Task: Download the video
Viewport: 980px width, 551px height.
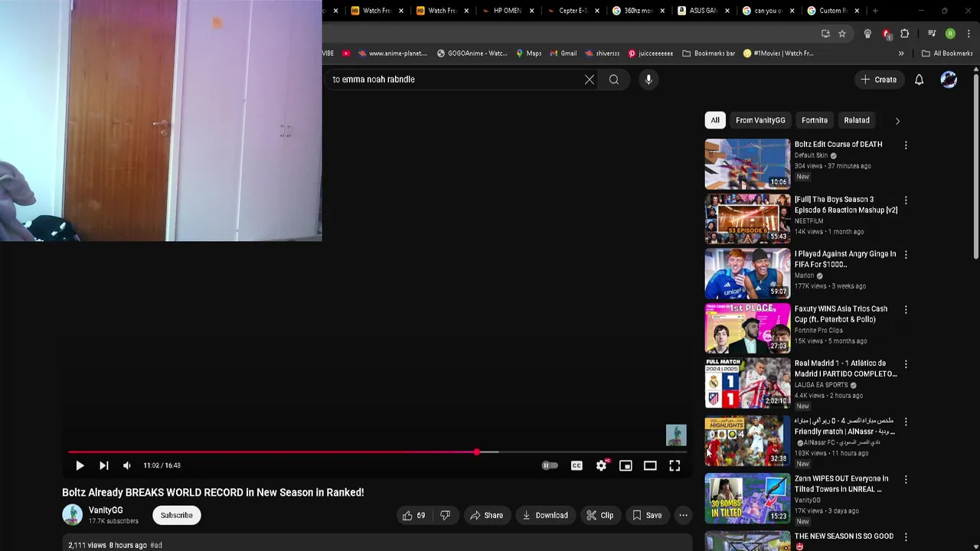Action: 545,516
